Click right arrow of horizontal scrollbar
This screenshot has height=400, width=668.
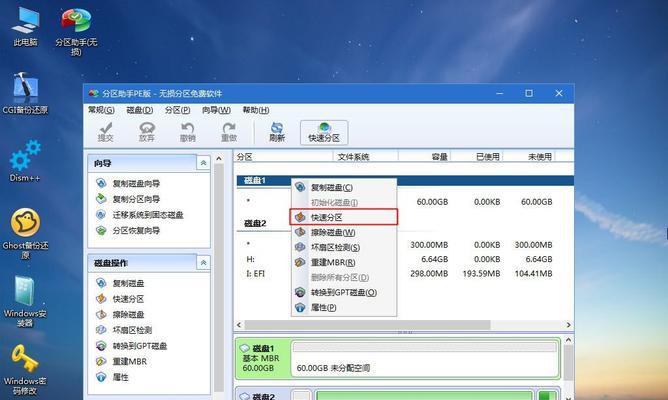pos(568,325)
